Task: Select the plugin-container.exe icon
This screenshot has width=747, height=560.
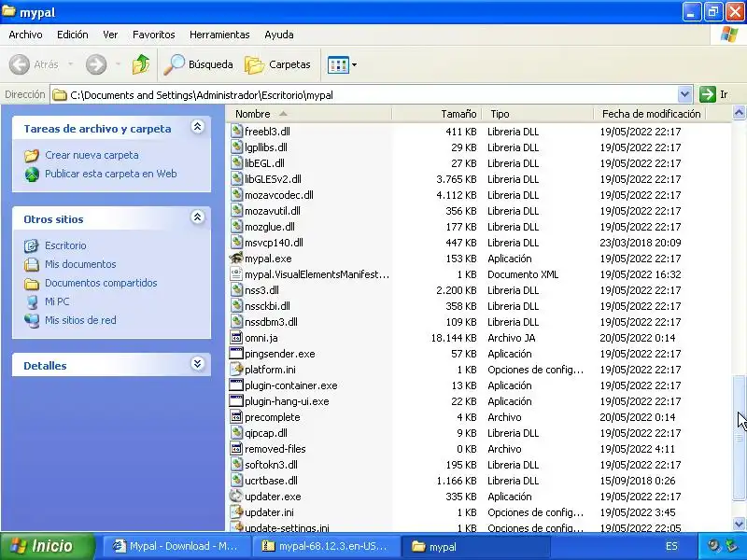Action: point(236,385)
